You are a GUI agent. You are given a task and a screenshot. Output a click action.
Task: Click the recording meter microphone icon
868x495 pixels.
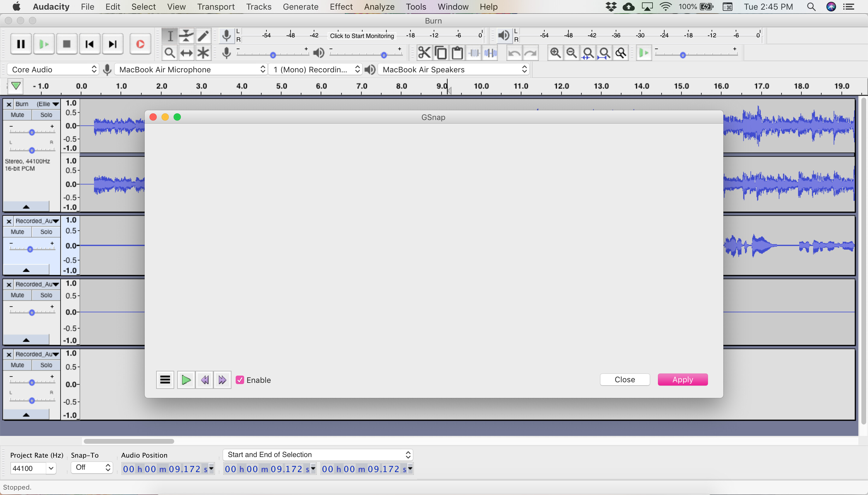coord(226,35)
